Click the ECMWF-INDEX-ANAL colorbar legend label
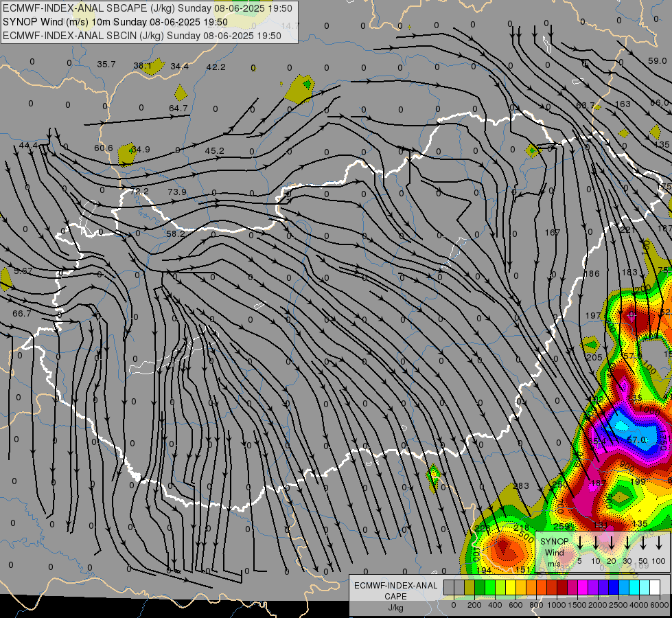672x618 pixels. pyautogui.click(x=395, y=586)
